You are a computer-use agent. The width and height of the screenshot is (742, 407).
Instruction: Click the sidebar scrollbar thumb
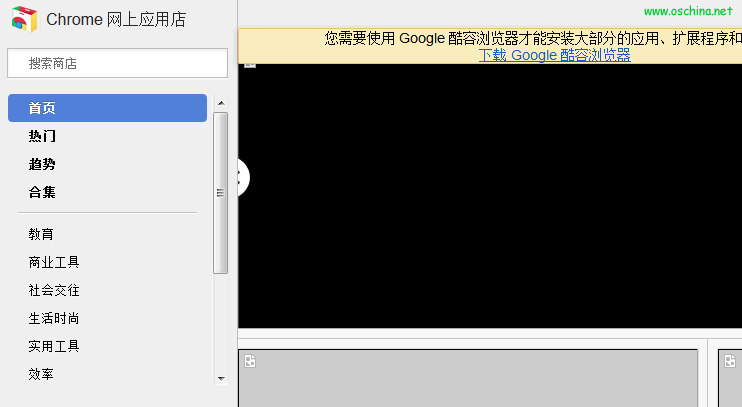221,193
